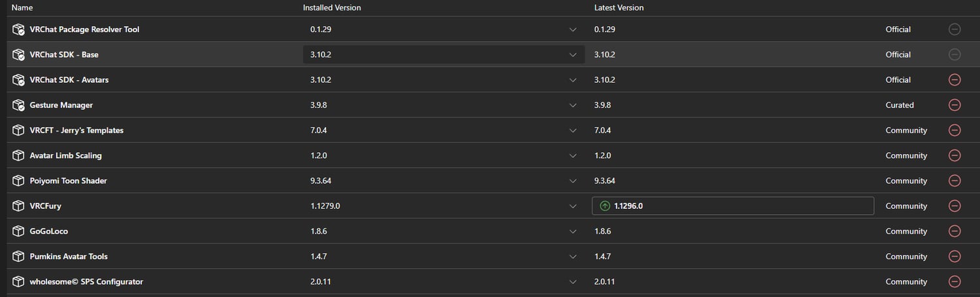Viewport: 980px width, 297px height.
Task: Remove Pumkins Avatar Tools package
Action: point(954,257)
